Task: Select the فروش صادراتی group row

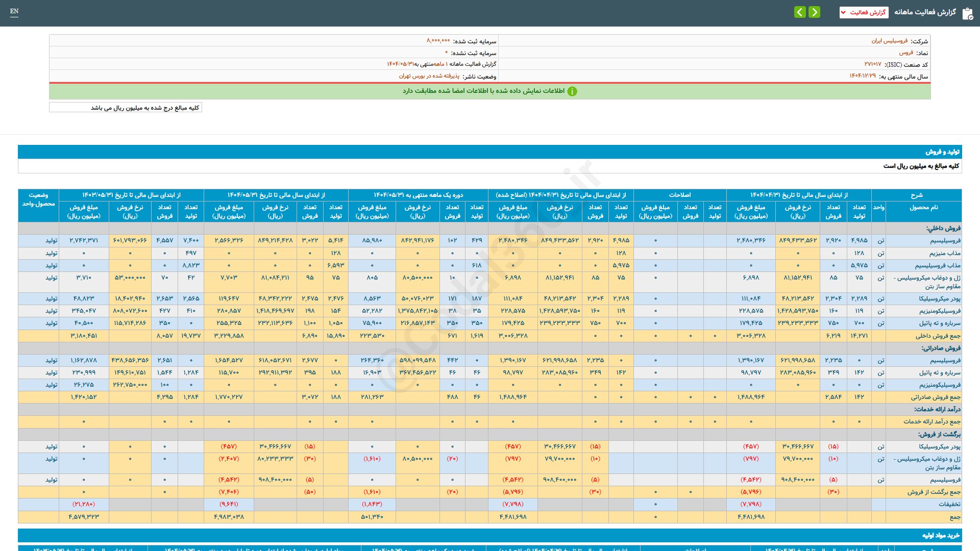Action: pyautogui.click(x=941, y=348)
